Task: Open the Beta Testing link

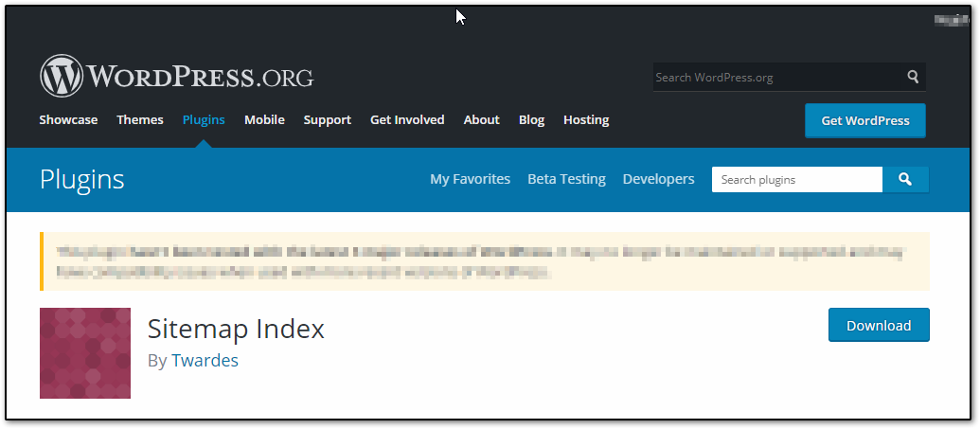Action: 566,179
